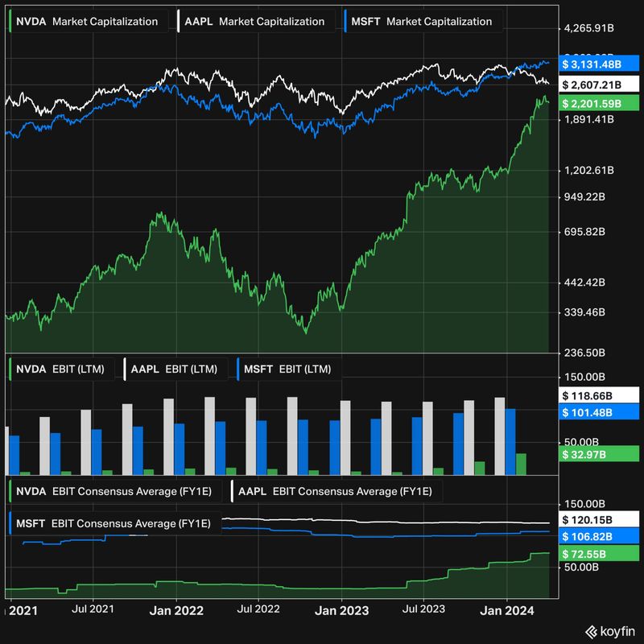Click the $2,607.21B AAPL market cap tag
Viewport: 644px width, 644px height.
[x=600, y=84]
